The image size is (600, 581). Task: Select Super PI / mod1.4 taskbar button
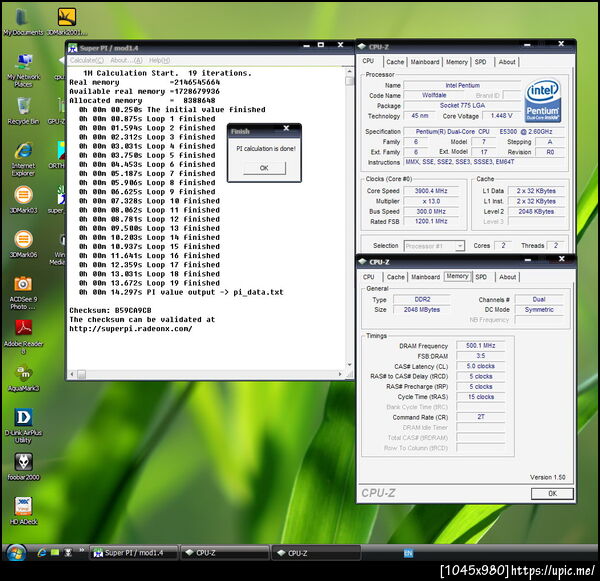[132, 552]
